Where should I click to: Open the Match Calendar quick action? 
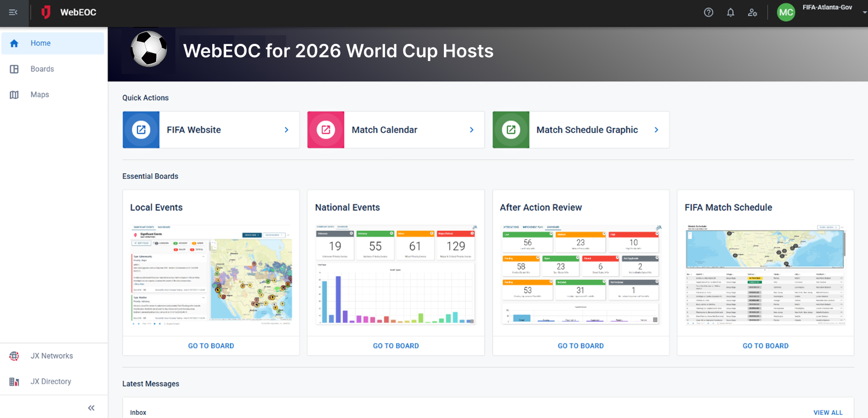(396, 130)
